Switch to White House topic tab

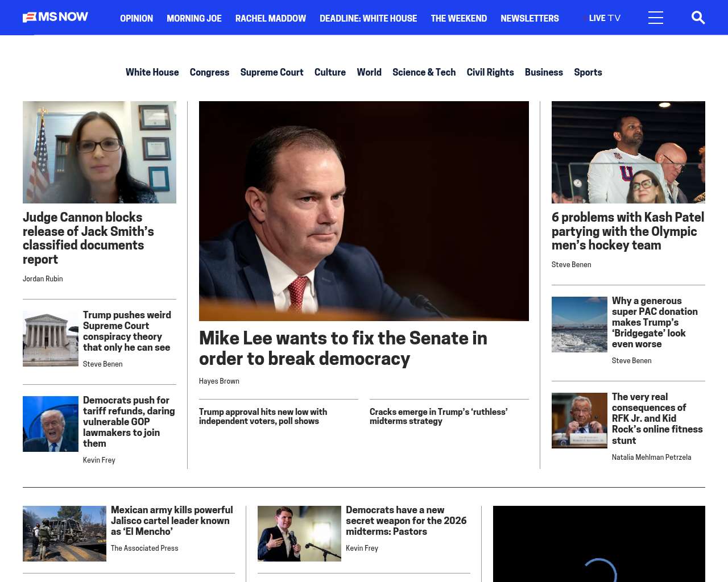tap(152, 72)
